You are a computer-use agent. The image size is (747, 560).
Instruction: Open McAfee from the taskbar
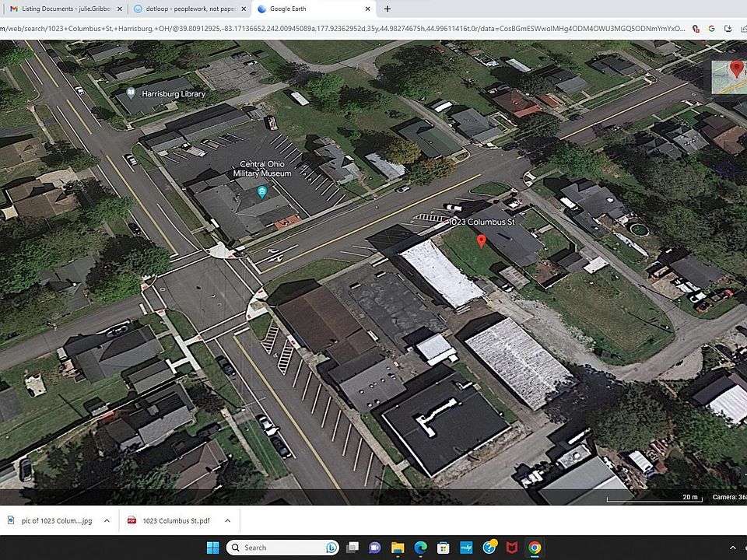(x=512, y=548)
